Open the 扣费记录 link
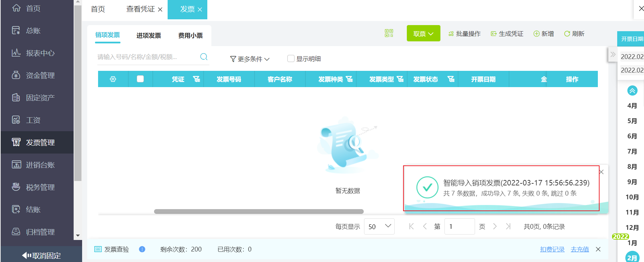644x262 pixels. [x=552, y=249]
